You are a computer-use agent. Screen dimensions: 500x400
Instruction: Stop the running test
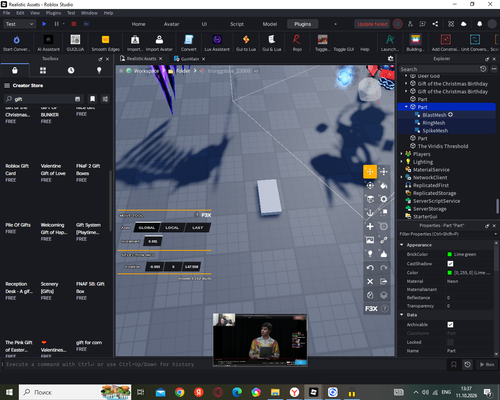74,24
